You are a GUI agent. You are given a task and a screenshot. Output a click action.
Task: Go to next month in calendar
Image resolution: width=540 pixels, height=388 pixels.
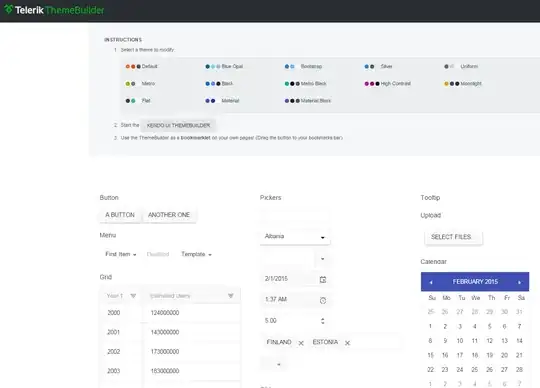coord(519,282)
